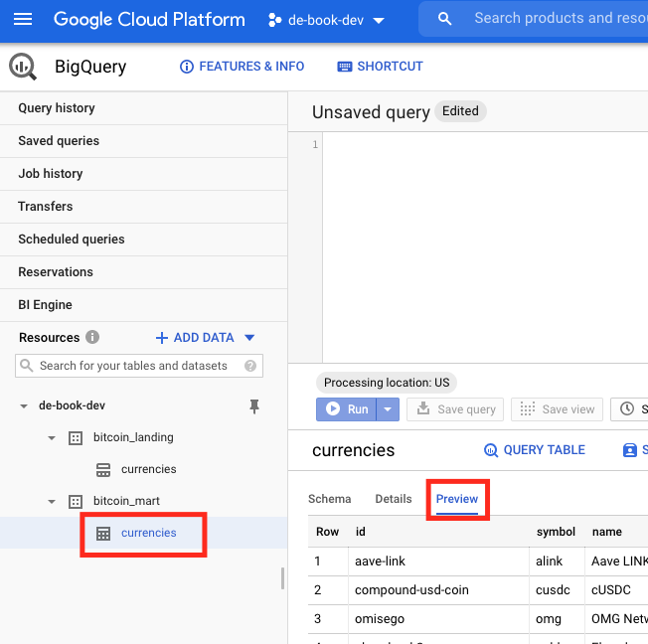This screenshot has width=648, height=644.
Task: Click Save view
Action: tap(557, 409)
